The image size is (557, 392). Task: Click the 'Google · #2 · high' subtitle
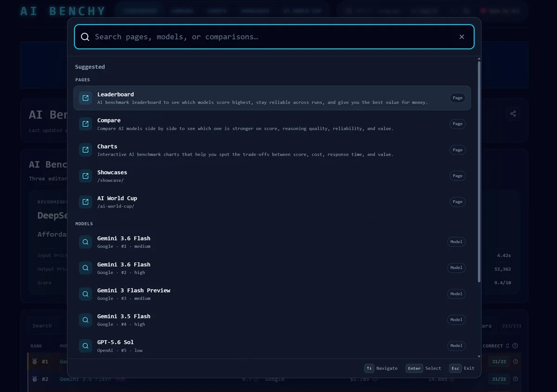(x=121, y=272)
